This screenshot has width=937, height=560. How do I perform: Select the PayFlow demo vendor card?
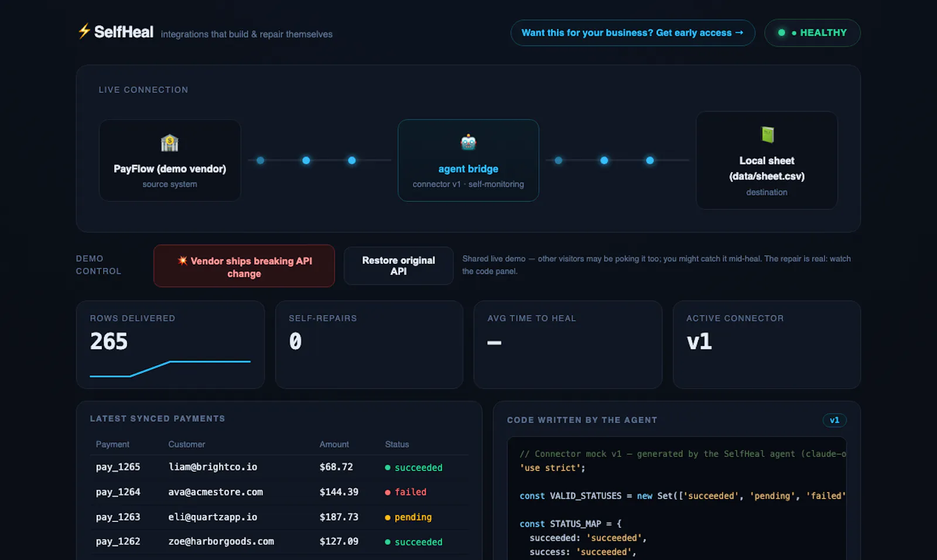click(170, 160)
